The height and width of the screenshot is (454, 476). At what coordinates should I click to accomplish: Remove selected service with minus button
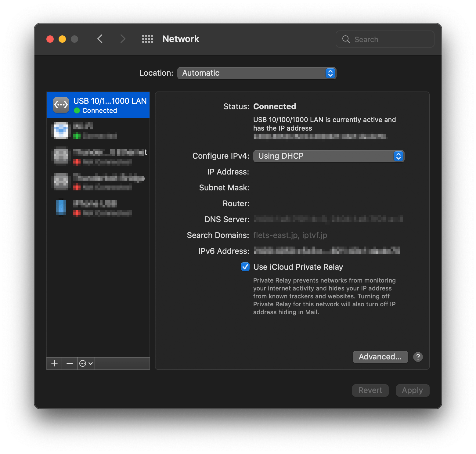coord(70,363)
